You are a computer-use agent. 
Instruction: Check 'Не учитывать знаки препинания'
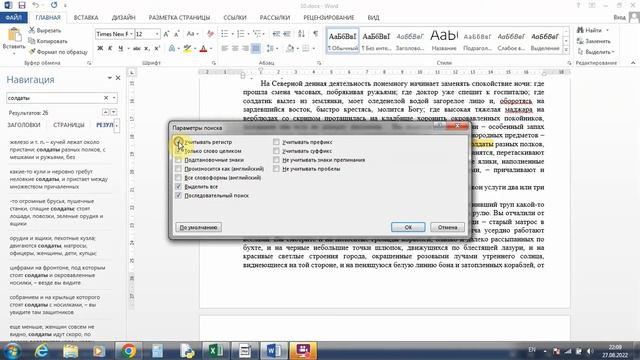point(276,160)
